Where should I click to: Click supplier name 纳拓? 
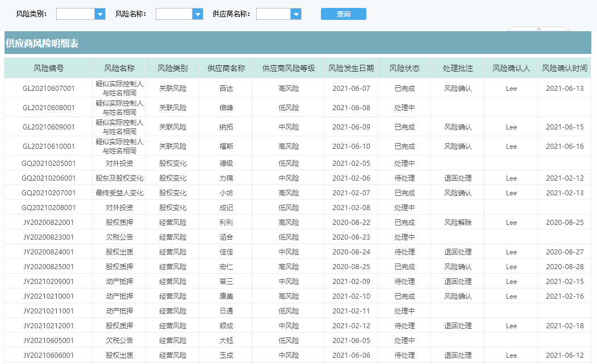click(x=226, y=127)
